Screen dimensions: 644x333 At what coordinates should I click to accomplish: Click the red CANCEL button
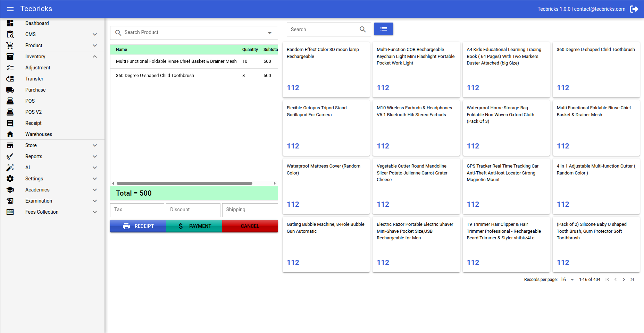coord(250,226)
